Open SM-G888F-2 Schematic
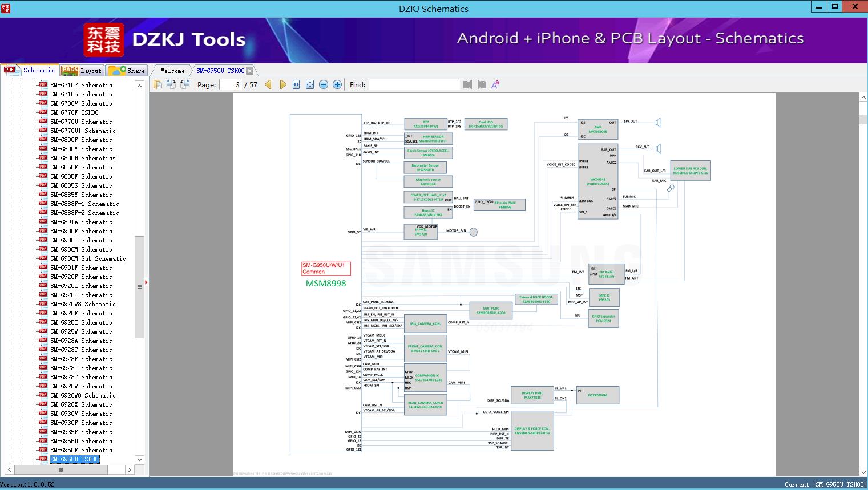This screenshot has height=490, width=868. pos(84,213)
